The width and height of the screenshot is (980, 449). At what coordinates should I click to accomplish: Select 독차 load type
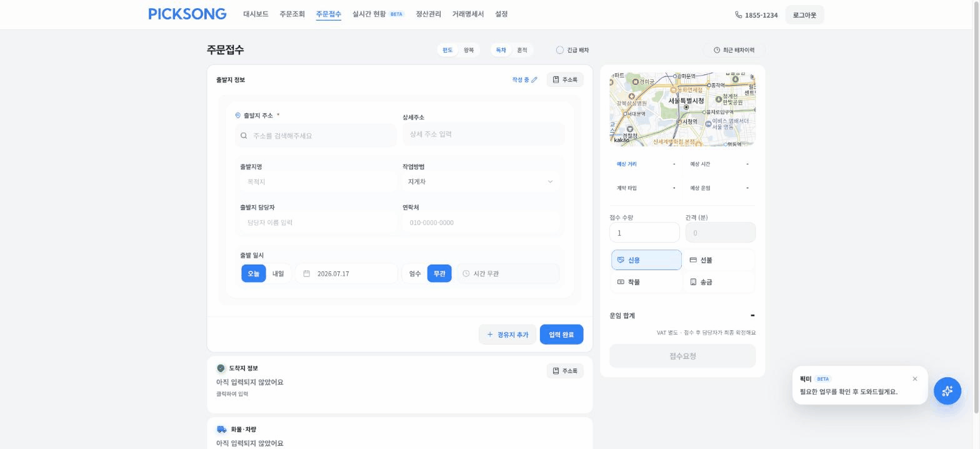501,50
